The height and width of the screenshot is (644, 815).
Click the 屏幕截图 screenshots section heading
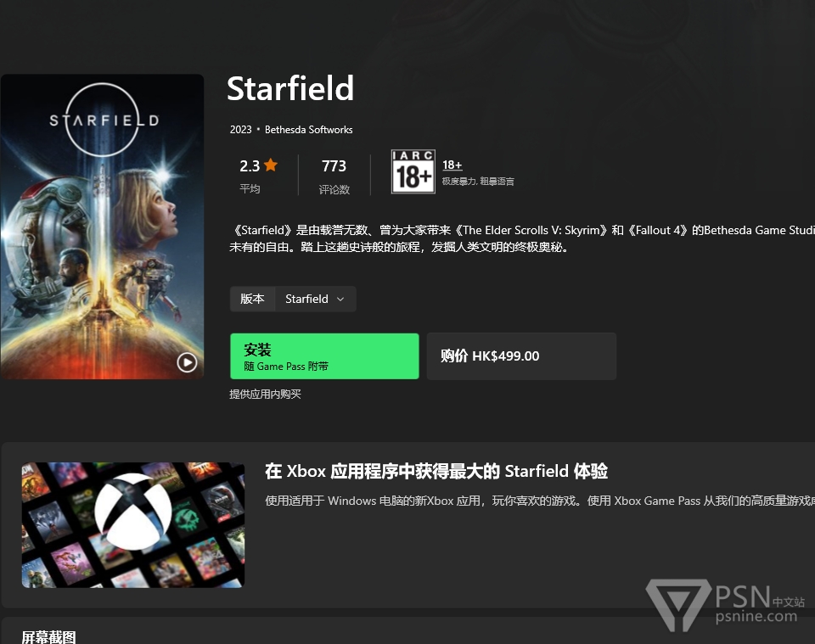(49, 637)
